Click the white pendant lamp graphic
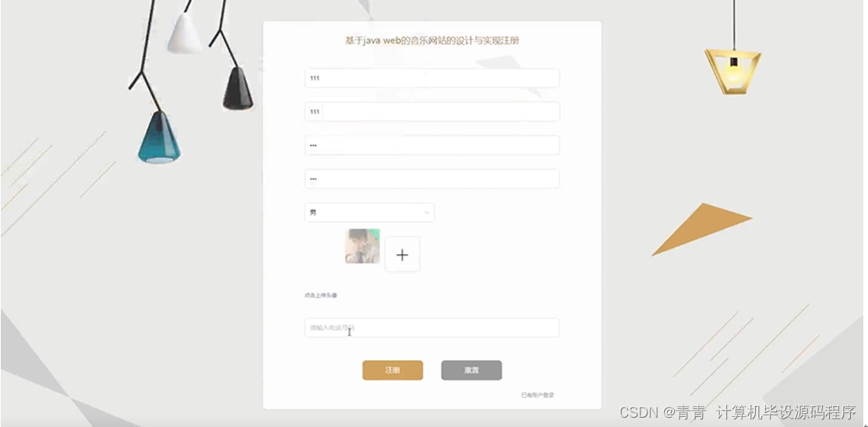Screen dimensions: 868x427 click(x=185, y=34)
